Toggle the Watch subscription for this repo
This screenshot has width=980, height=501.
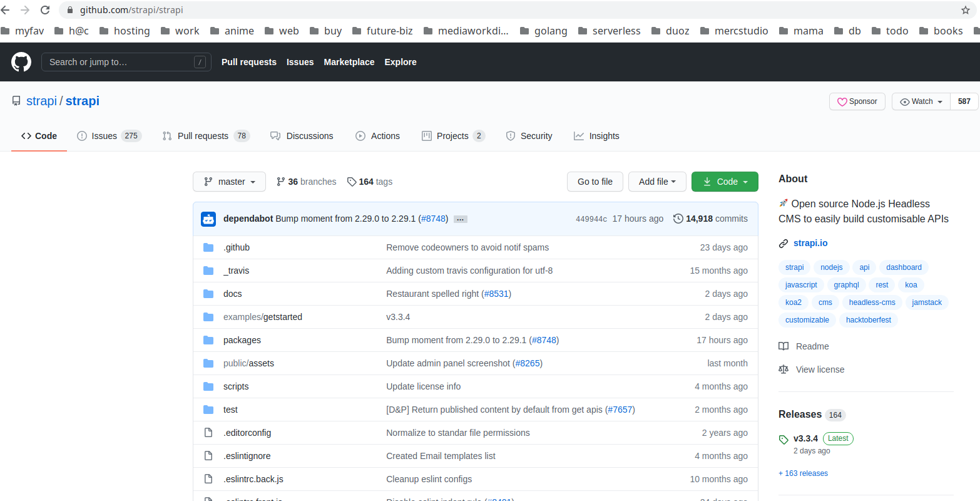click(917, 101)
